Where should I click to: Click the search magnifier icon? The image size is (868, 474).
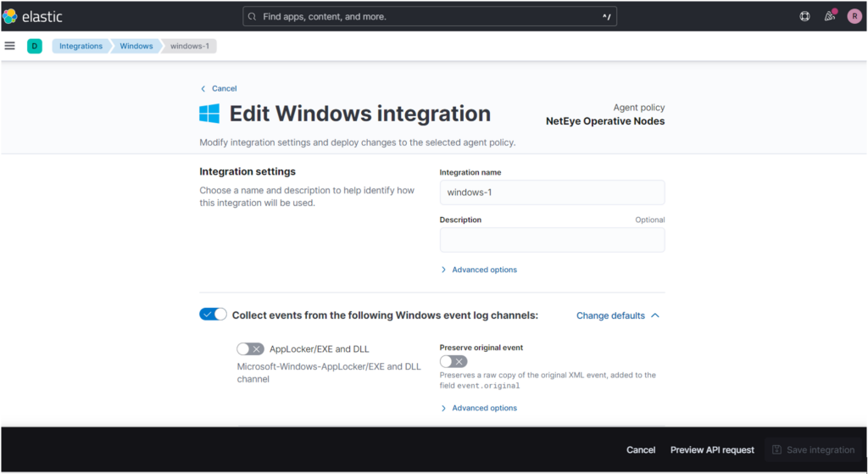click(x=253, y=17)
